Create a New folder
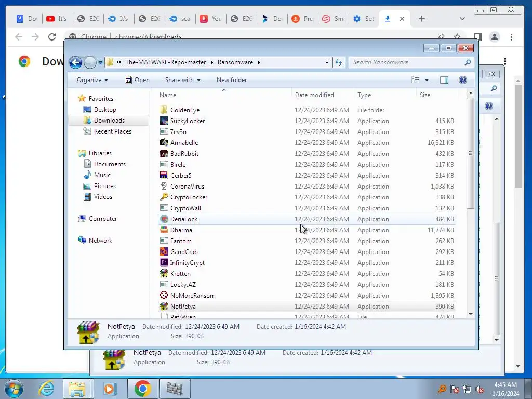 (x=232, y=80)
